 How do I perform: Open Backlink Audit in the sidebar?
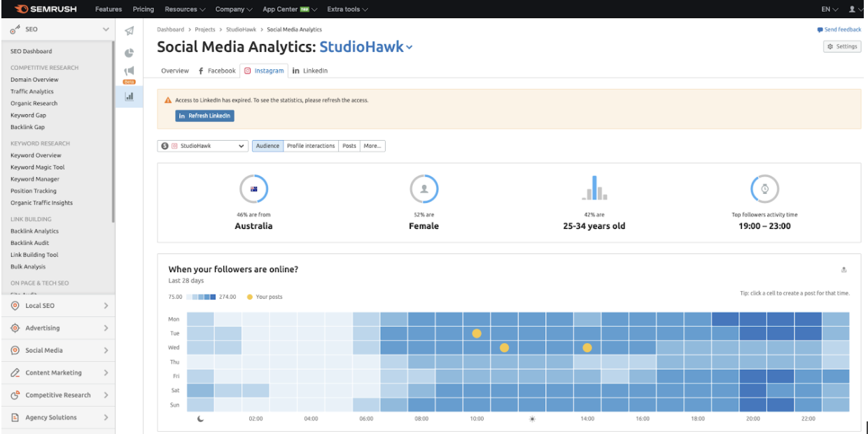28,243
